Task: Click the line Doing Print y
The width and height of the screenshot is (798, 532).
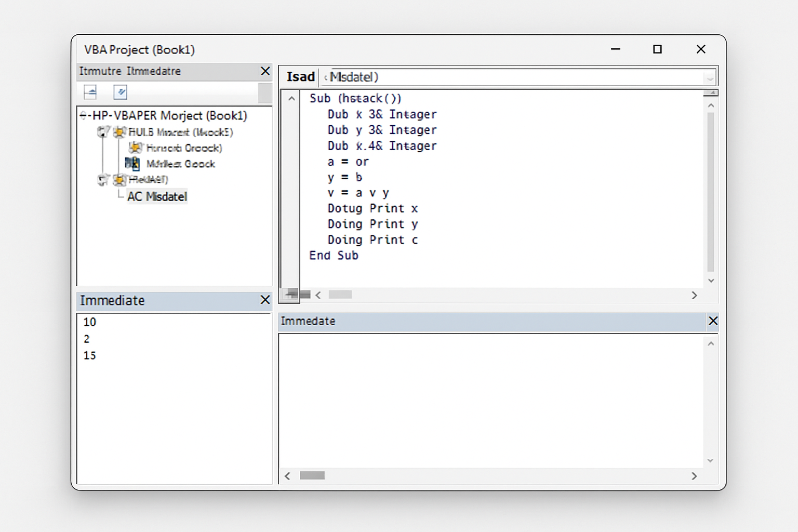Action: coord(373,224)
